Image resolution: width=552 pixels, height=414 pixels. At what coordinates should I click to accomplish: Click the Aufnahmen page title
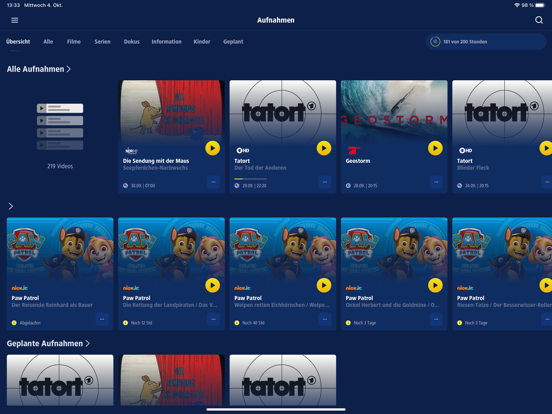click(276, 20)
